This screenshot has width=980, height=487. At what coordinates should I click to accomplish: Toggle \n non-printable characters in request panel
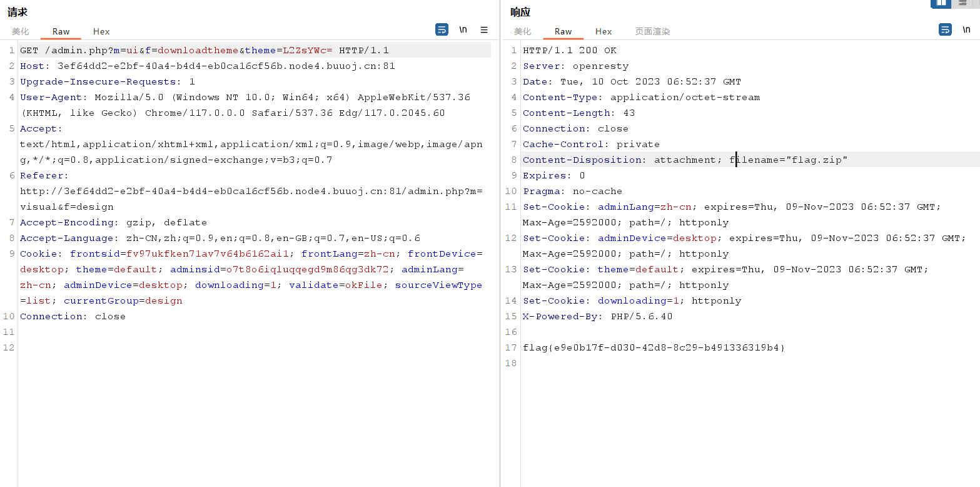pyautogui.click(x=463, y=29)
